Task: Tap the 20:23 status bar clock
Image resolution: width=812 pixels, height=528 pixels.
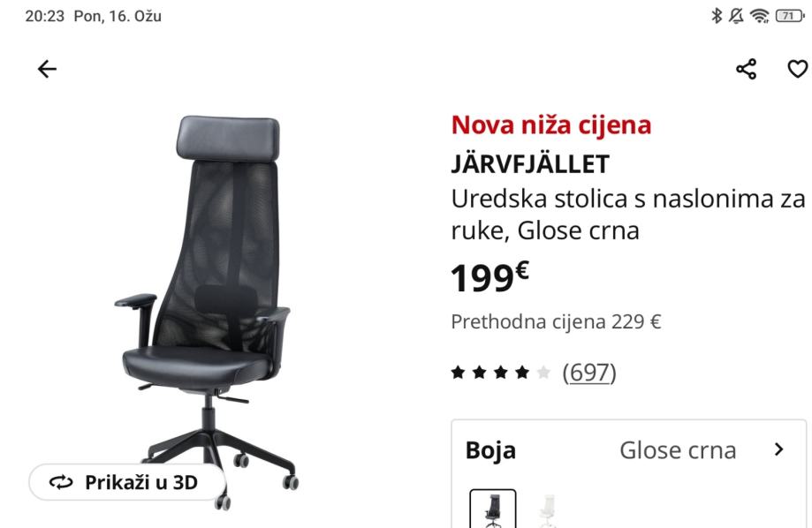Action: click(45, 16)
